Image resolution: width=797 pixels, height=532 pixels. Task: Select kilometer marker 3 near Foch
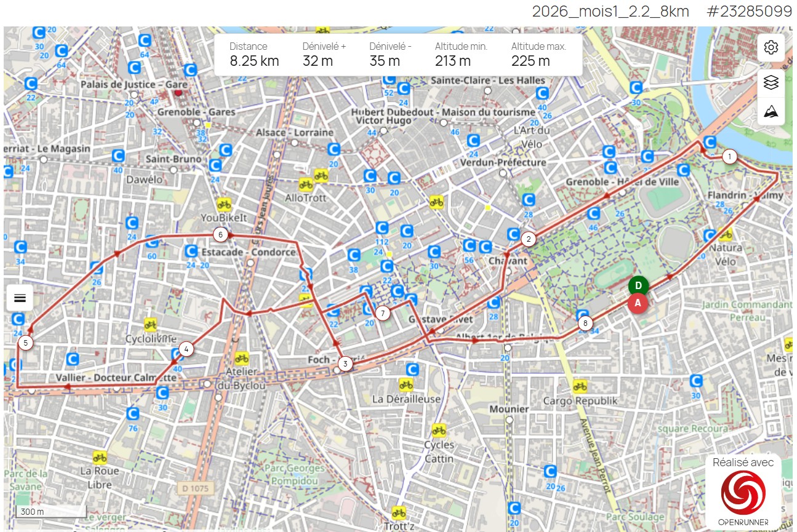345,364
